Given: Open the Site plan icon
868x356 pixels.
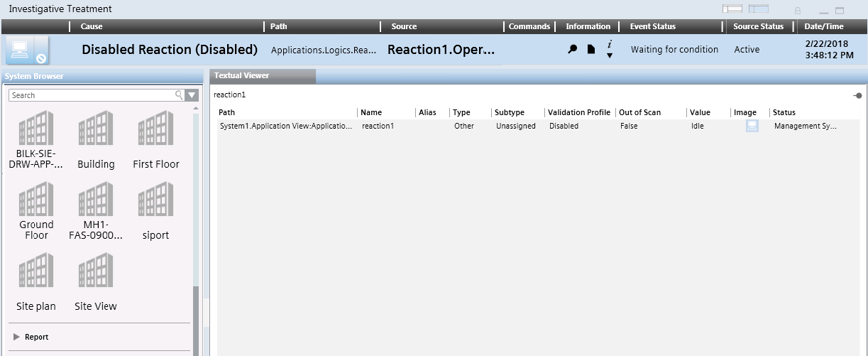Looking at the screenshot, I should 36,271.
